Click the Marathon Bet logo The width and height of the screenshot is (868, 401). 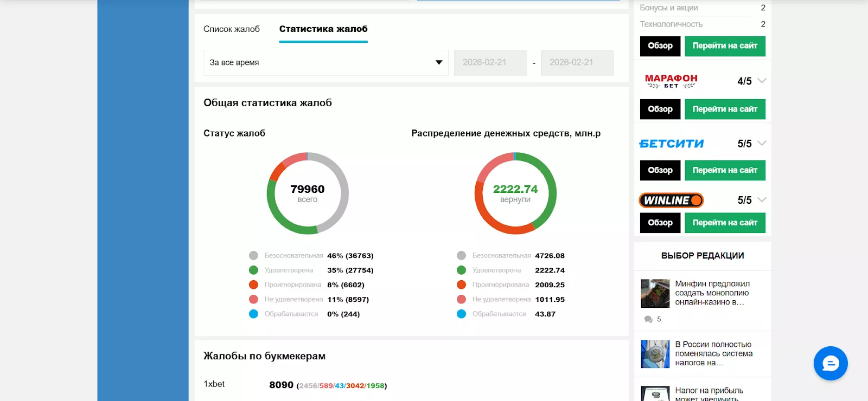[x=671, y=81]
